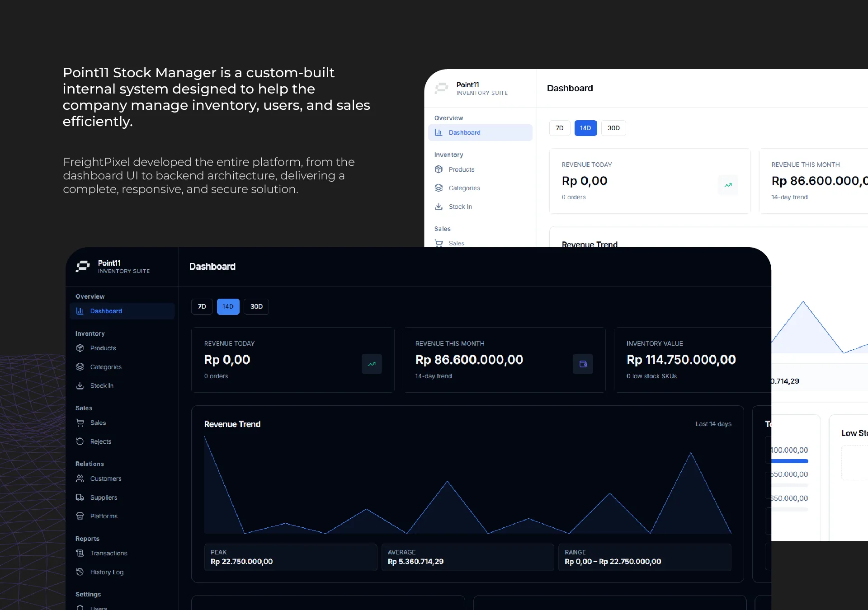Click the Point11 logo in light dashboard

441,88
